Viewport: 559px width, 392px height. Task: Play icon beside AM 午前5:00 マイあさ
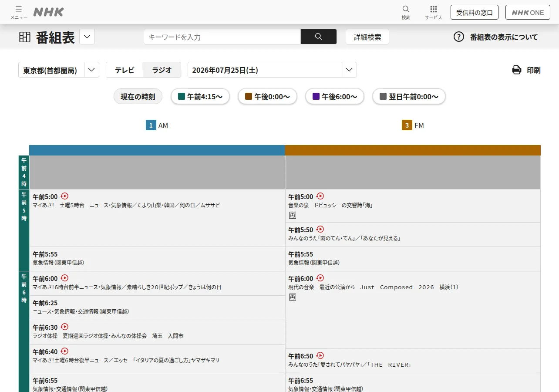coord(64,196)
